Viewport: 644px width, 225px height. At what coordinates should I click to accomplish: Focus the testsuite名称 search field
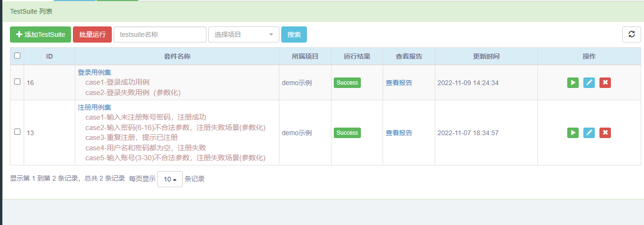pos(160,35)
